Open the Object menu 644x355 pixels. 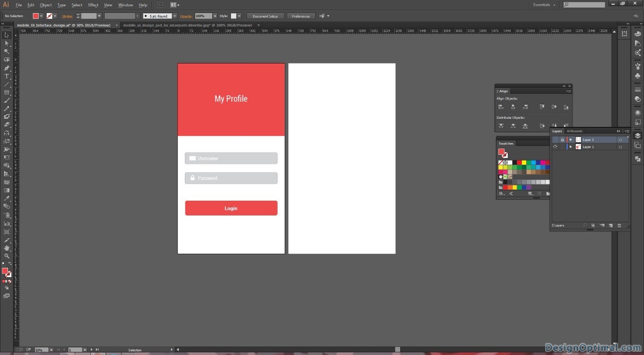(45, 5)
